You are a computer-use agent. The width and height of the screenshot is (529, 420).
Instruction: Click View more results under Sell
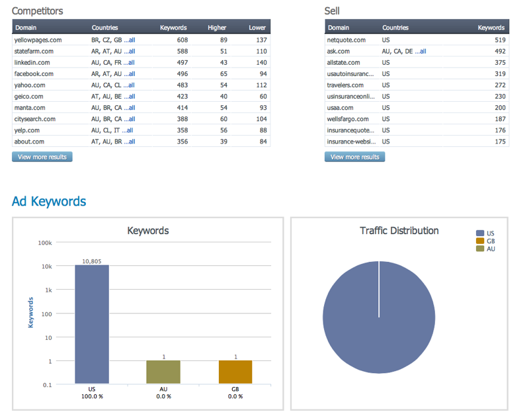[354, 157]
